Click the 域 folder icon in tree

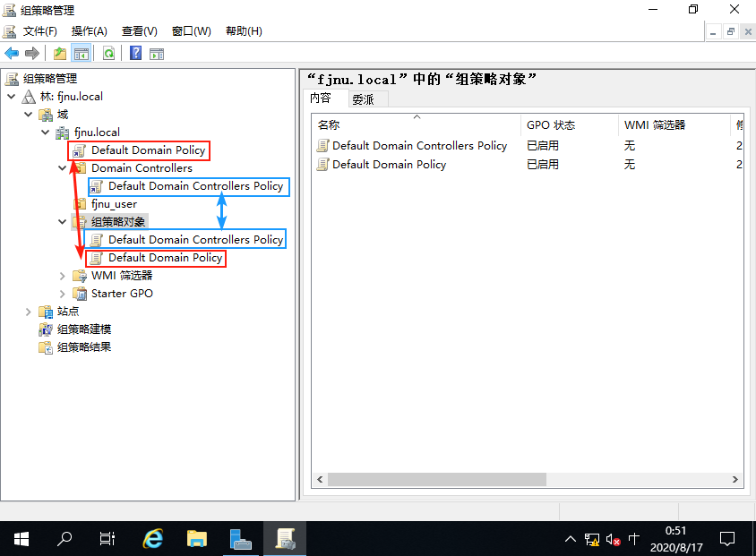[46, 115]
